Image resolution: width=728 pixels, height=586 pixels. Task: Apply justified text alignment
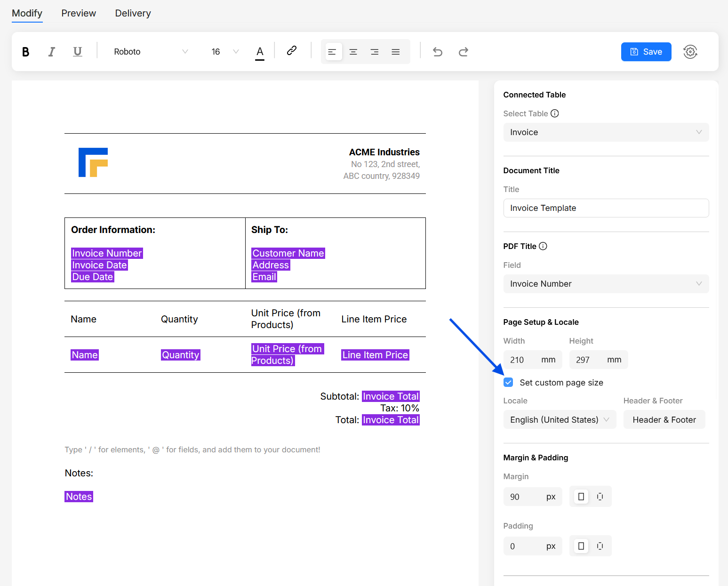click(395, 51)
